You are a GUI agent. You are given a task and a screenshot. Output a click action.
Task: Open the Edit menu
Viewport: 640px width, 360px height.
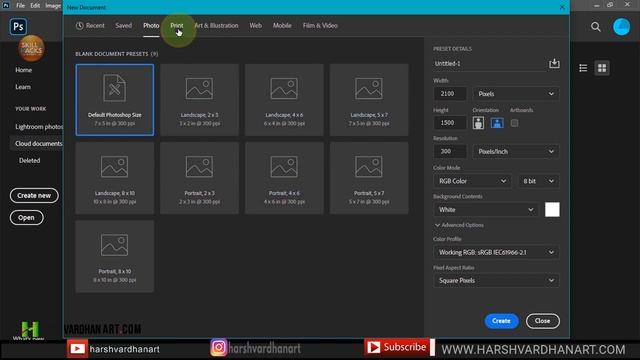pyautogui.click(x=35, y=6)
